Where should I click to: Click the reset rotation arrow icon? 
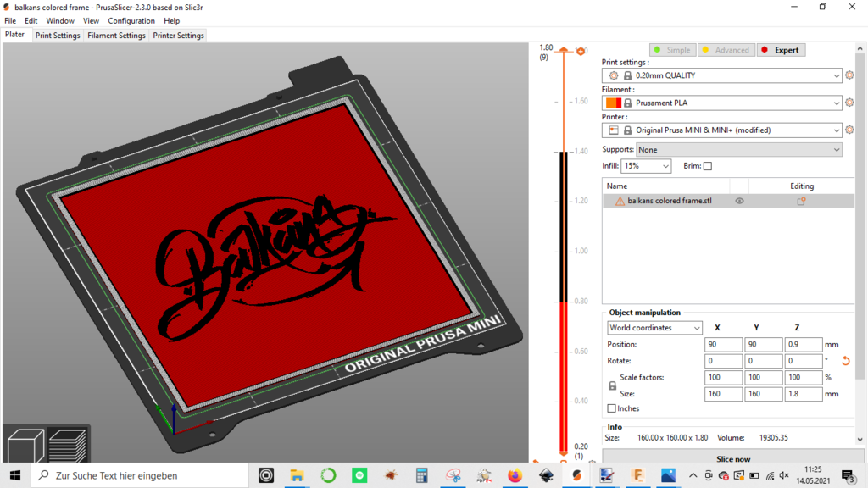point(846,361)
